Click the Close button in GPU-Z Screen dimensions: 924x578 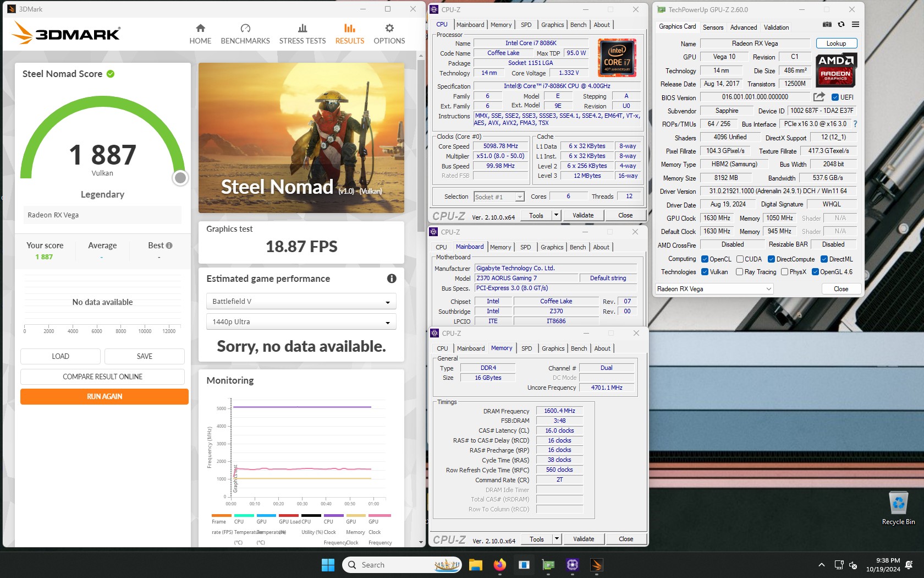(x=841, y=289)
